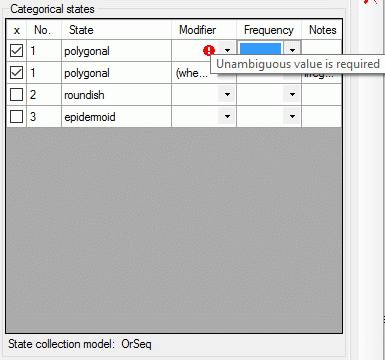Click the State collection model OrSeq label

[80, 344]
